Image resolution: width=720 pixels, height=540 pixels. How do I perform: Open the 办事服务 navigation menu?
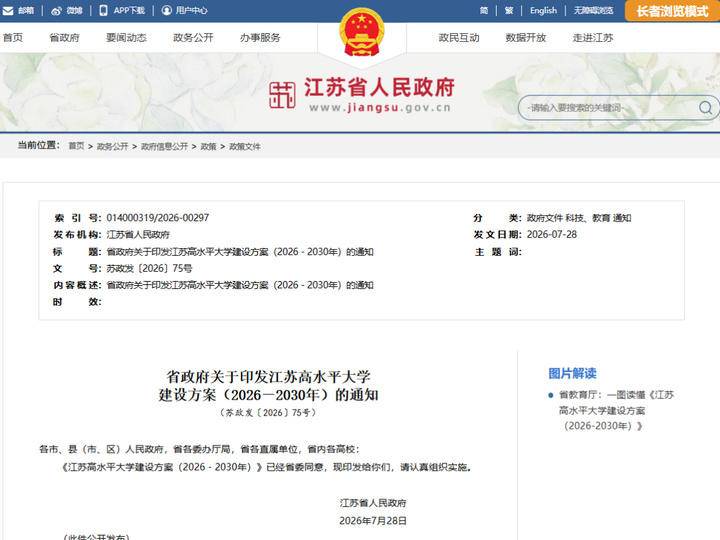click(x=260, y=38)
